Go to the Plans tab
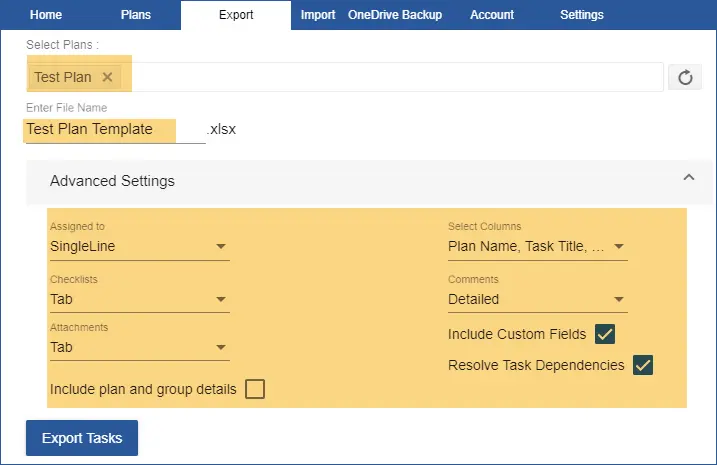 136,15
